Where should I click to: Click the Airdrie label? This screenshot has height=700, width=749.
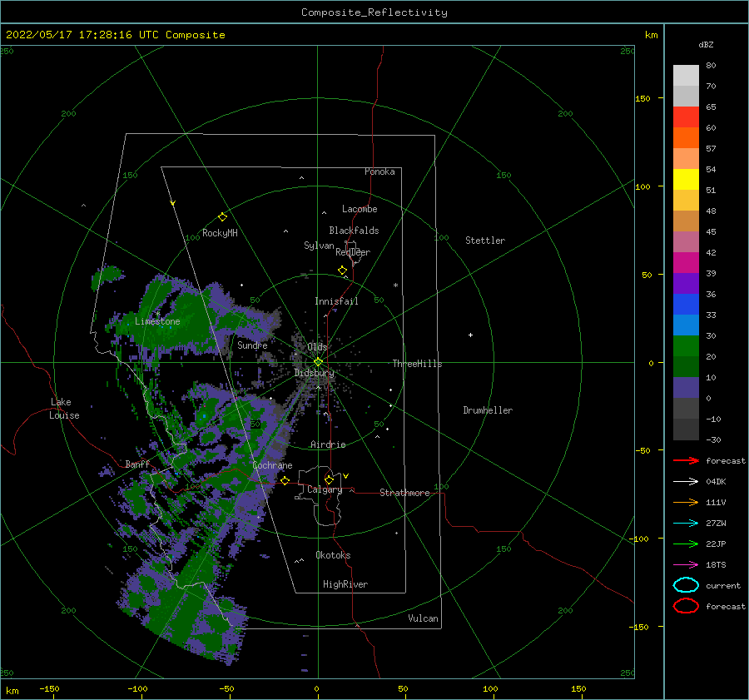coord(328,444)
